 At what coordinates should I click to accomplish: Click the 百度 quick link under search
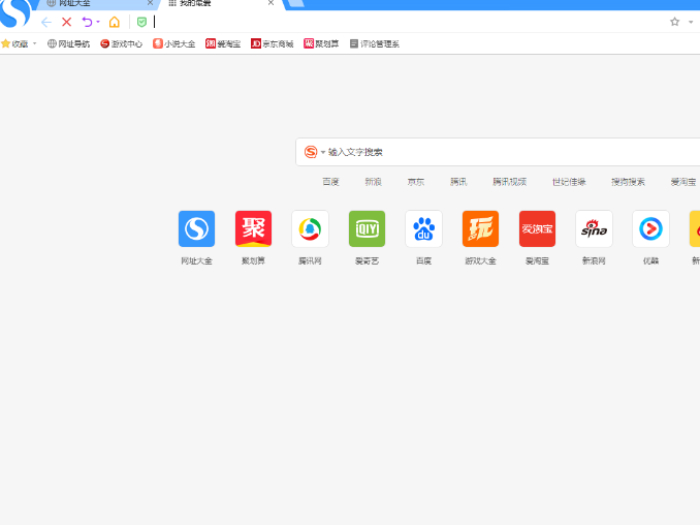point(331,182)
